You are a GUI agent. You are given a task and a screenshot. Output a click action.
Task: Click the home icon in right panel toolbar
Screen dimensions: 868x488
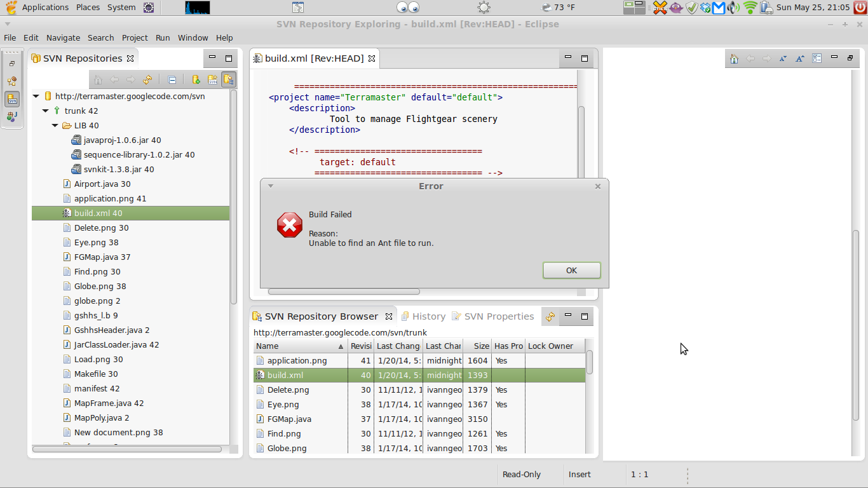(x=734, y=58)
